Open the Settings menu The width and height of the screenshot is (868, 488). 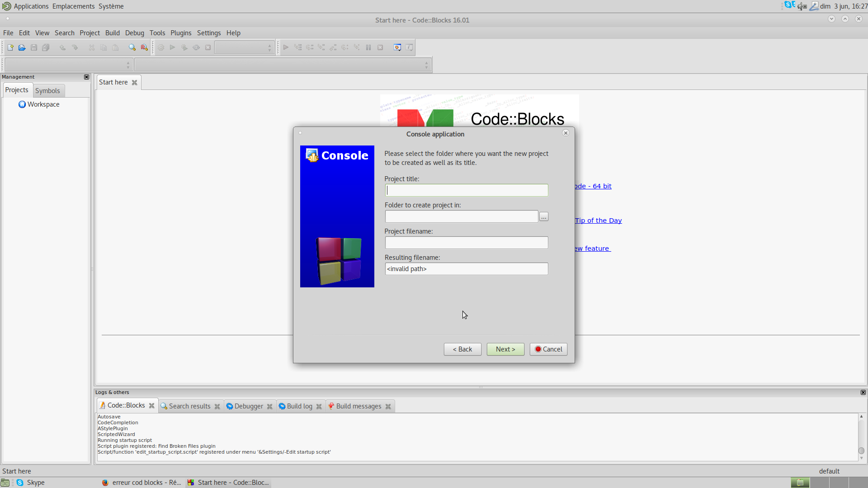coord(209,33)
